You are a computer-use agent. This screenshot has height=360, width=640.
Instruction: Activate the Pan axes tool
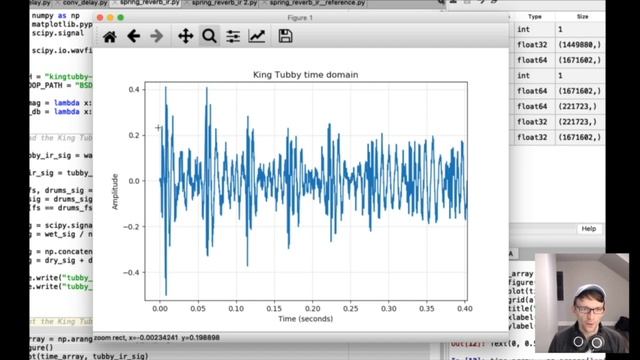point(185,36)
